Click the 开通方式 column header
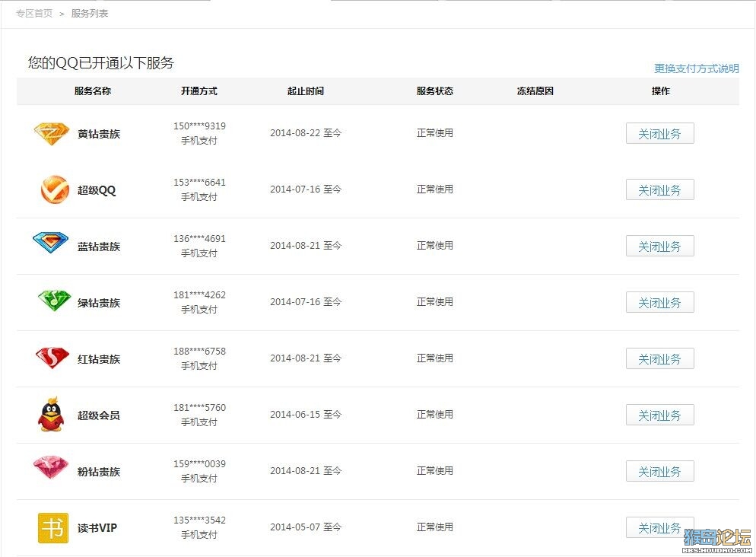The width and height of the screenshot is (756, 557). tap(199, 91)
